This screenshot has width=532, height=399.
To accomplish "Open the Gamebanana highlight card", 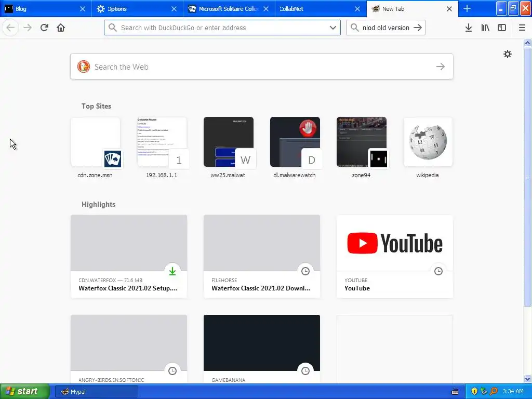I will [262, 349].
